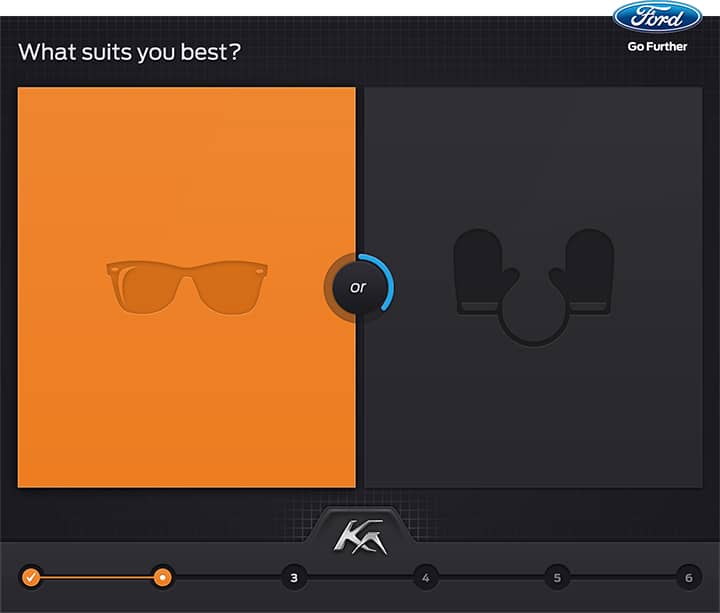Click the checkmark on completed step one
Viewport: 720px width, 613px height.
pyautogui.click(x=32, y=577)
